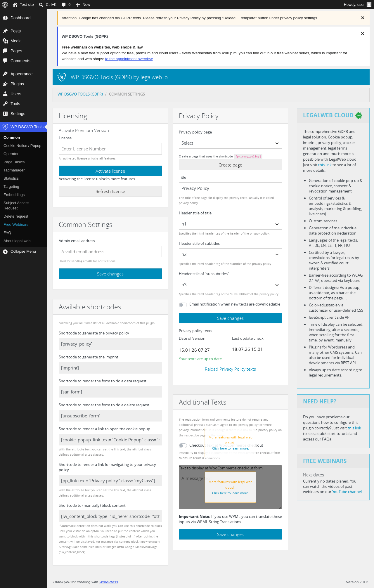This screenshot has height=588, width=374.
Task: Open user avatar in admin bar
Action: coord(369,5)
